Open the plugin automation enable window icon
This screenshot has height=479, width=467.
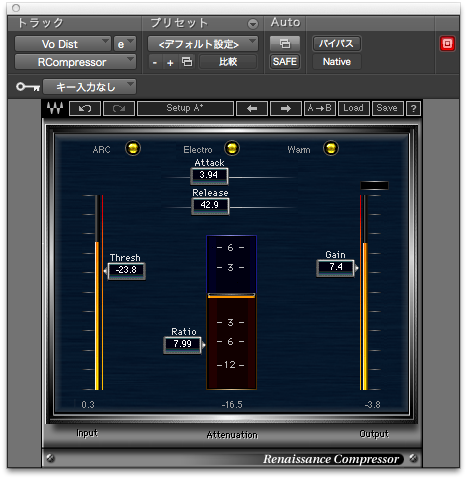pyautogui.click(x=285, y=44)
